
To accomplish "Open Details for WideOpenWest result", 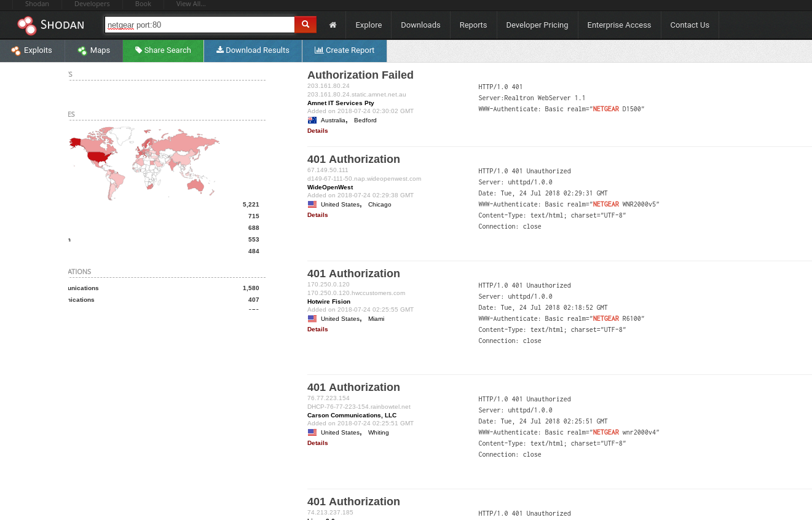I will pos(318,215).
